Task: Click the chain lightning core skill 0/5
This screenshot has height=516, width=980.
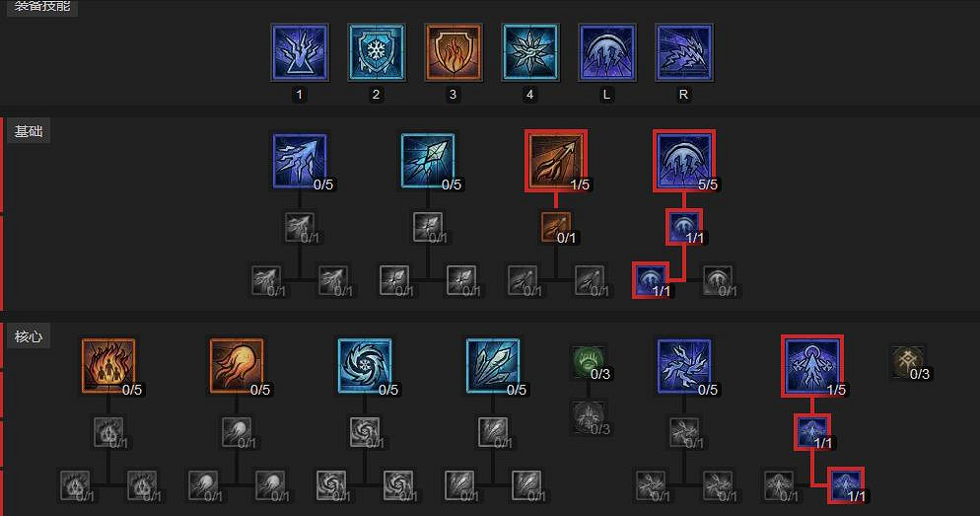Action: (x=684, y=366)
